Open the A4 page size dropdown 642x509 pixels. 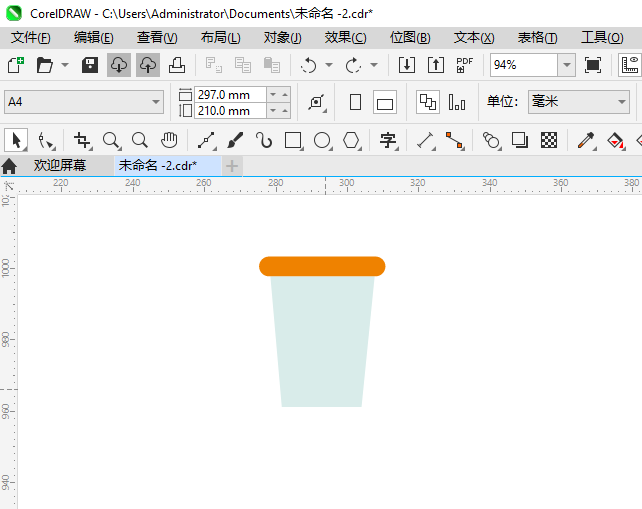156,102
